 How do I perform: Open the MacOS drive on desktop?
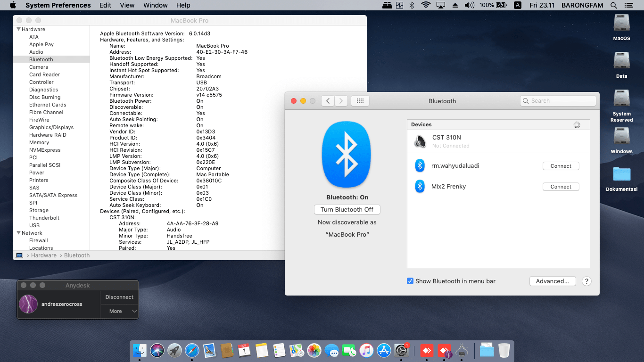[x=621, y=27]
